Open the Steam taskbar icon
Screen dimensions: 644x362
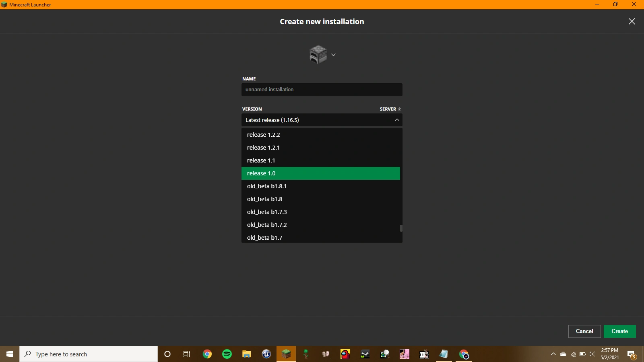[365, 354]
